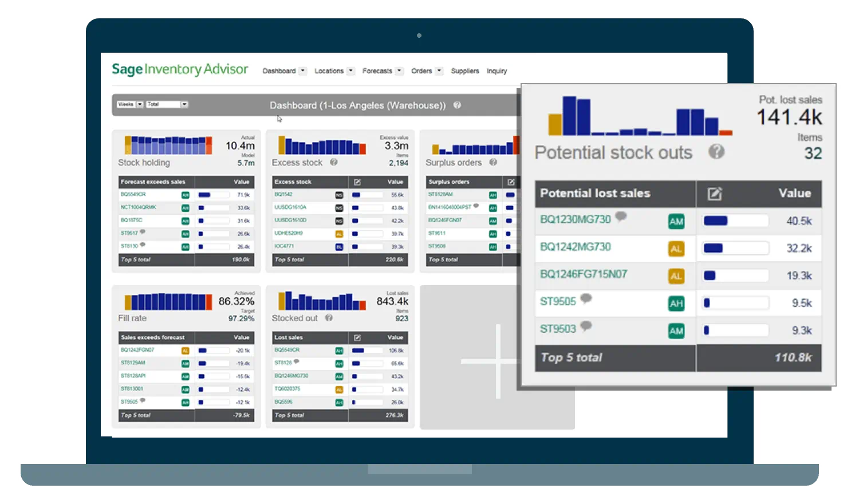Expand the Dashboard menu dropdown arrow
The height and width of the screenshot is (504, 859).
pyautogui.click(x=302, y=71)
